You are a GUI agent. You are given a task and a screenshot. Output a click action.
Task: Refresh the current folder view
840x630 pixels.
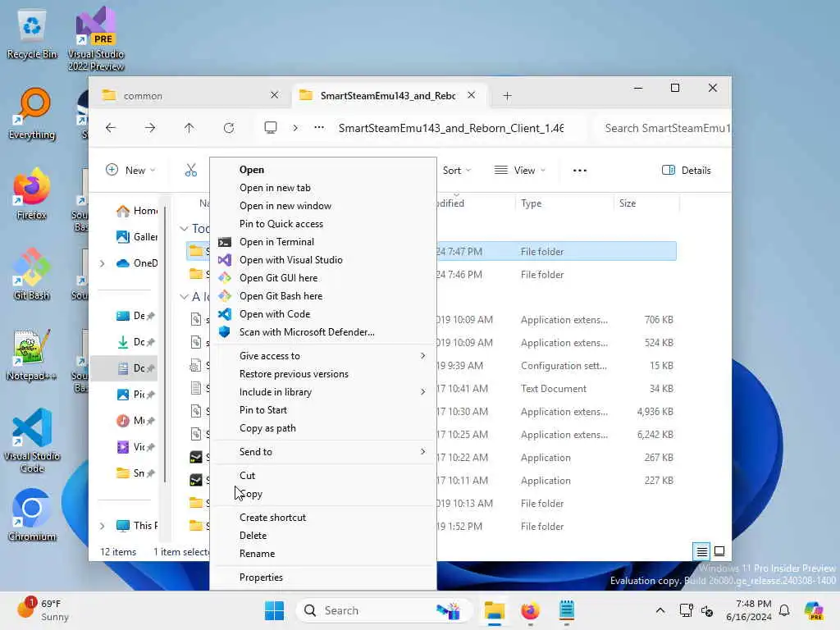229,128
